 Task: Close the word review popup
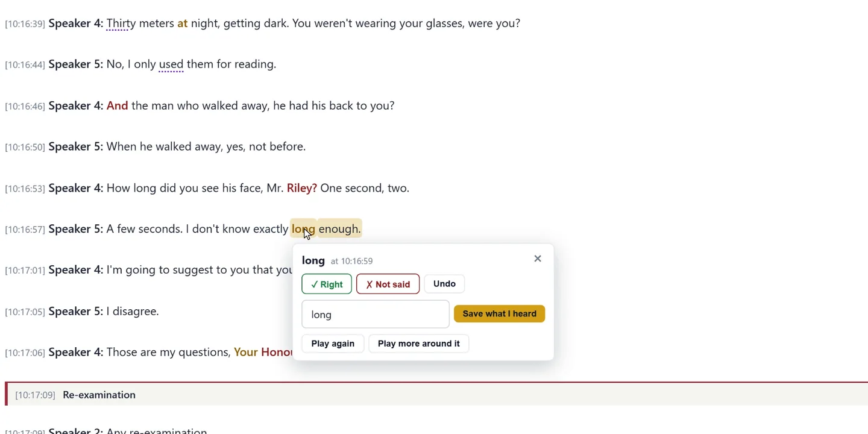point(538,259)
